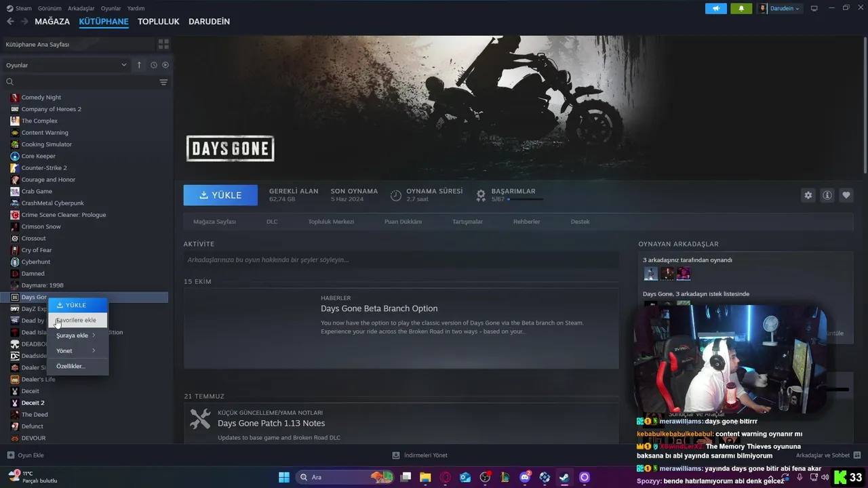Image resolution: width=868 pixels, height=488 pixels.
Task: Open Discord from the taskbar
Action: (x=525, y=477)
